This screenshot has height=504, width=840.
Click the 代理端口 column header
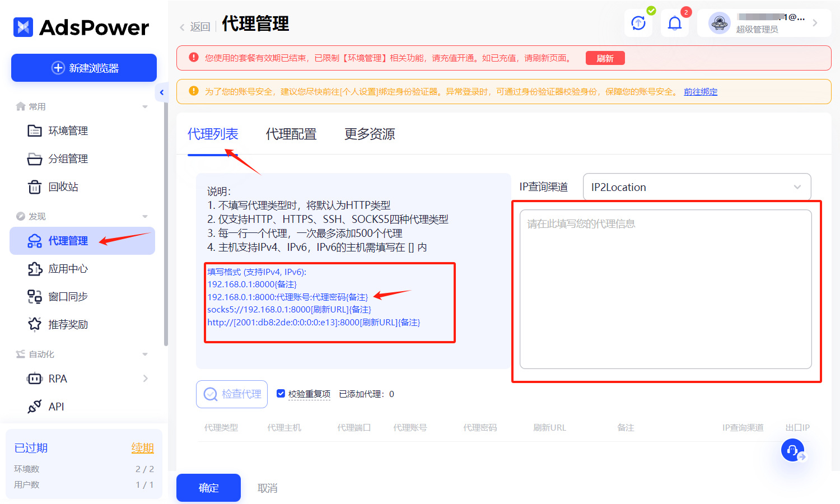pyautogui.click(x=354, y=427)
